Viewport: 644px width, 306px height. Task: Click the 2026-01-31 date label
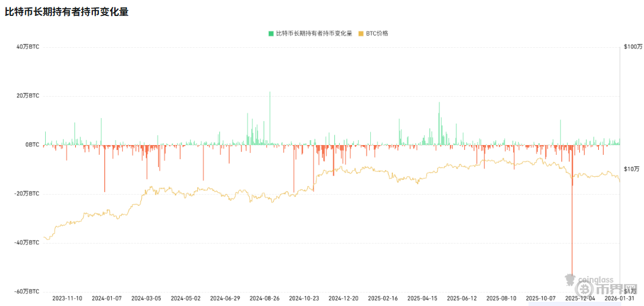pyautogui.click(x=619, y=298)
